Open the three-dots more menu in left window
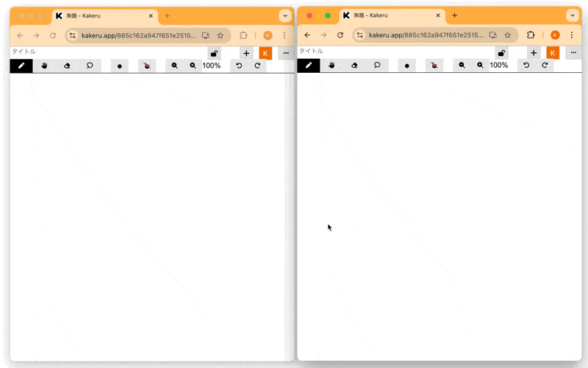The width and height of the screenshot is (588, 368). click(x=286, y=53)
